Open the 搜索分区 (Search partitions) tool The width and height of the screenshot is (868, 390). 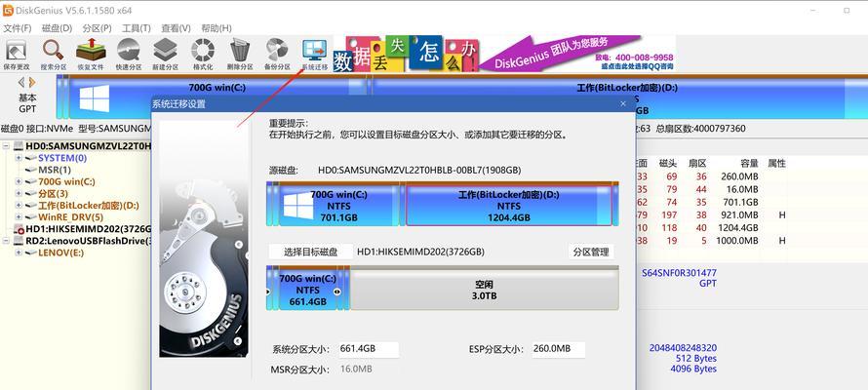[x=53, y=55]
